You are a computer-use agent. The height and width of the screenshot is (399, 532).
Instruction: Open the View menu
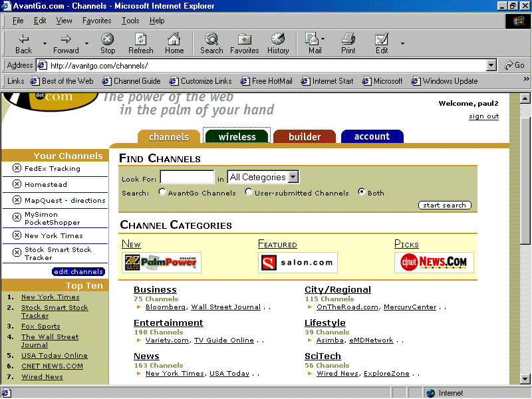click(x=64, y=21)
